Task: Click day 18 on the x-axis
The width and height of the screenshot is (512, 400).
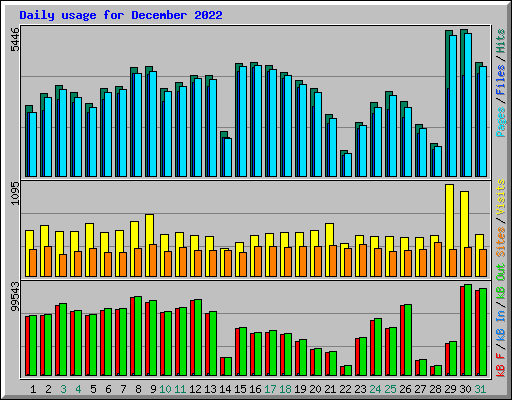Action: click(x=285, y=389)
